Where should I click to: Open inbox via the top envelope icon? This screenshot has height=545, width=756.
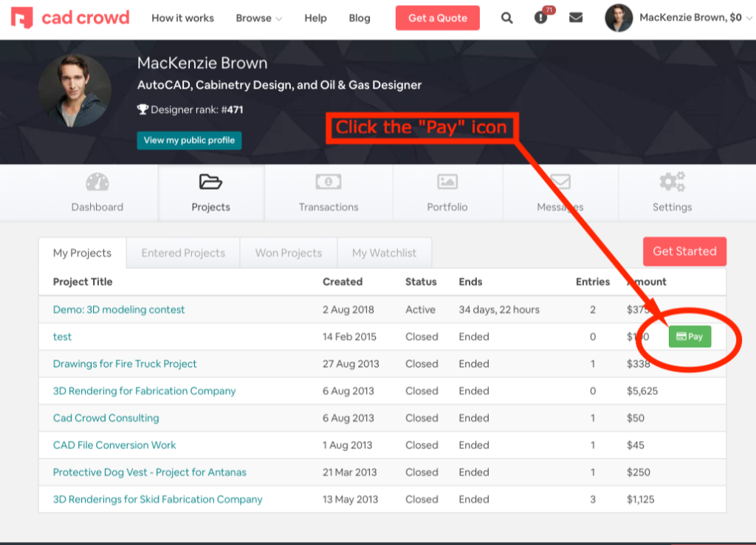576,18
